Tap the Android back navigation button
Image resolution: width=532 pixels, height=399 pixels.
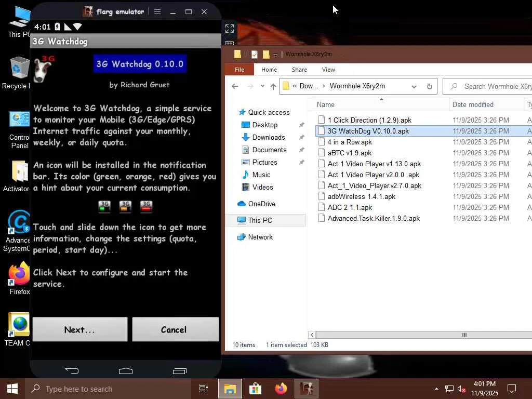pos(72,371)
